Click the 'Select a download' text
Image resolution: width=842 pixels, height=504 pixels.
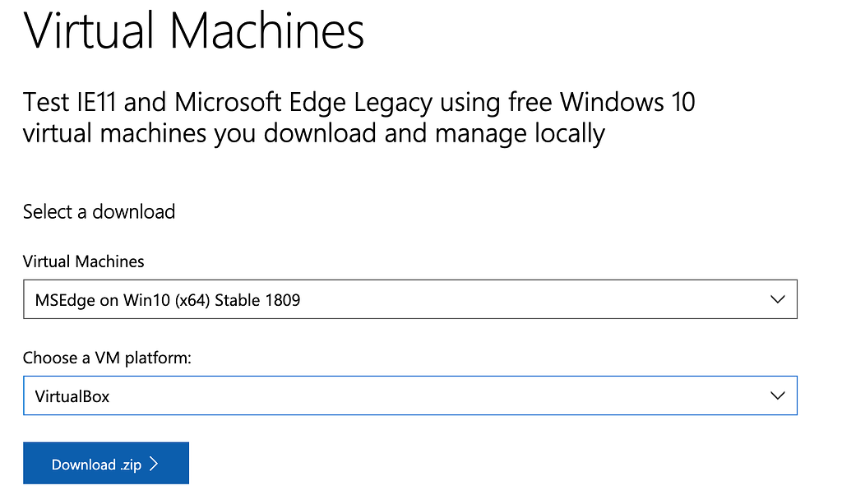pos(99,212)
